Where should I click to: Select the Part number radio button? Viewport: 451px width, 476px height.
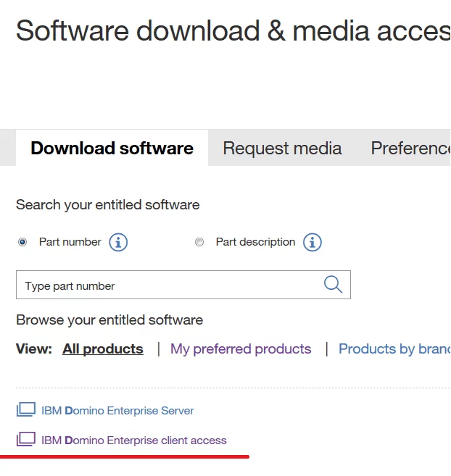click(22, 243)
